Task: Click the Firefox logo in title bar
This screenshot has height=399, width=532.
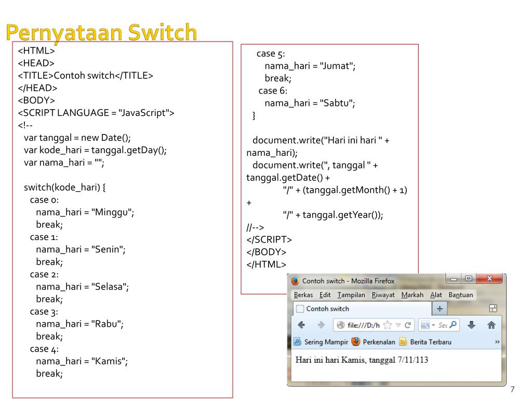Action: pos(295,281)
